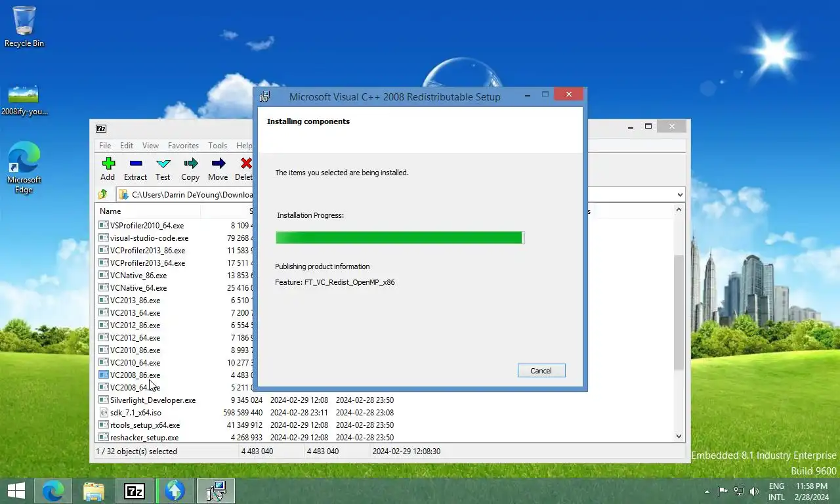Click the Test toolbar icon in 7-Zip
Viewport: 840px width, 504px height.
point(163,163)
